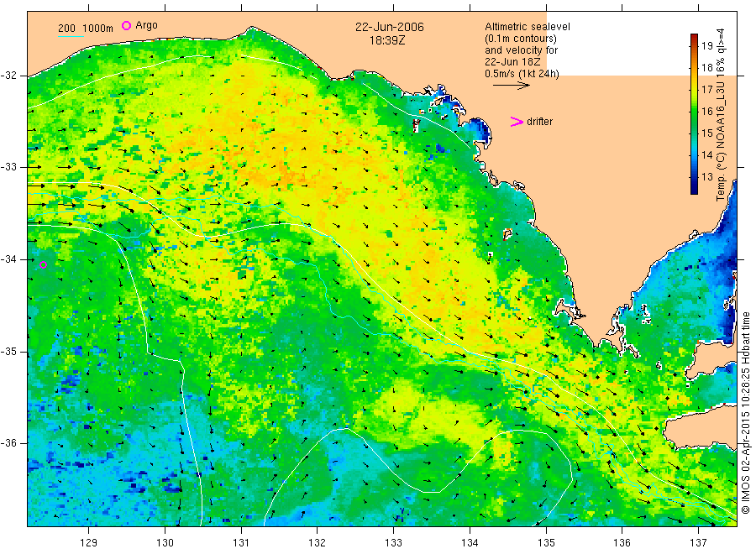
Task: Click the color bar value 13
Action: coord(707,177)
